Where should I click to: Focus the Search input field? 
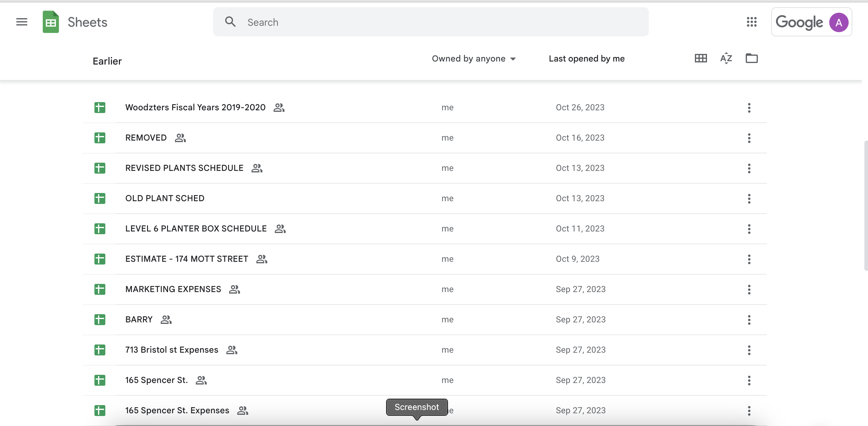[438, 22]
